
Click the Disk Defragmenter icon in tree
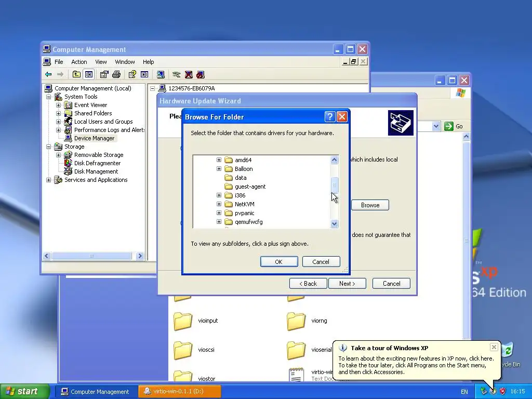pyautogui.click(x=68, y=163)
